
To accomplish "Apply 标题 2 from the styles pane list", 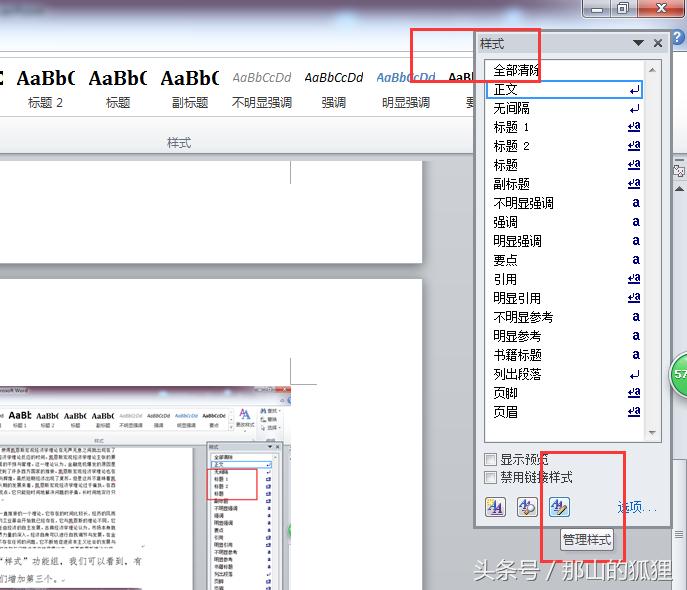I will tap(564, 146).
